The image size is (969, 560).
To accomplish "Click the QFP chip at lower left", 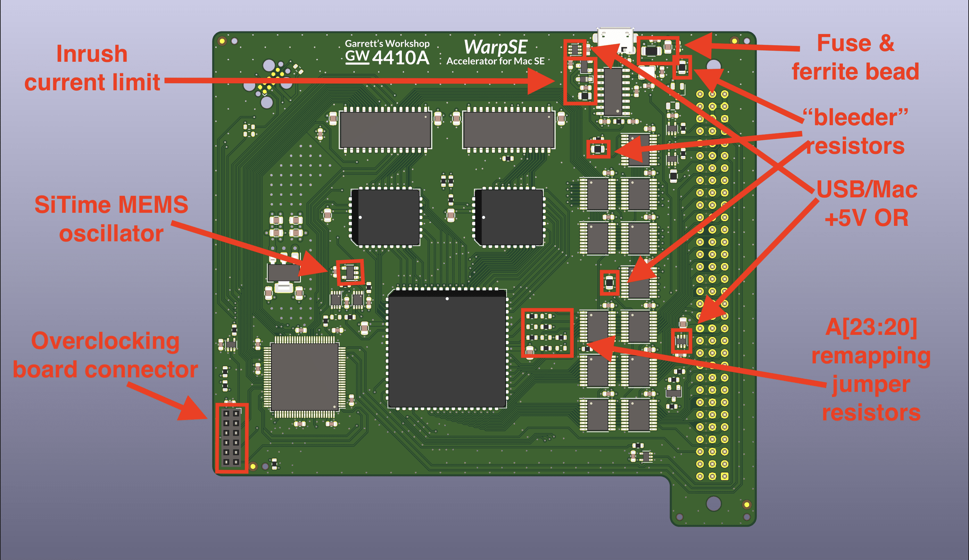I will pyautogui.click(x=304, y=377).
